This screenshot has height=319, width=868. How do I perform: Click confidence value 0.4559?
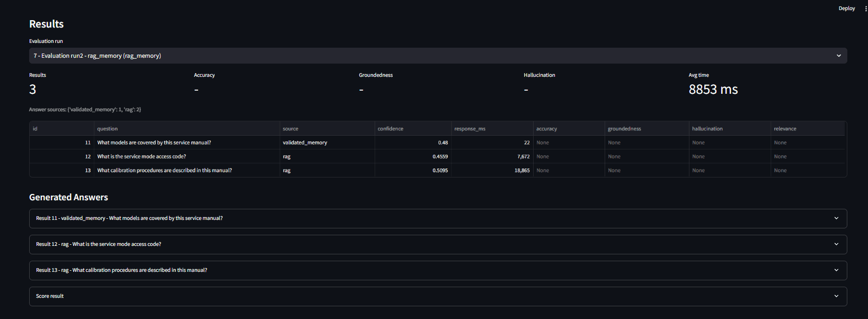[413, 156]
